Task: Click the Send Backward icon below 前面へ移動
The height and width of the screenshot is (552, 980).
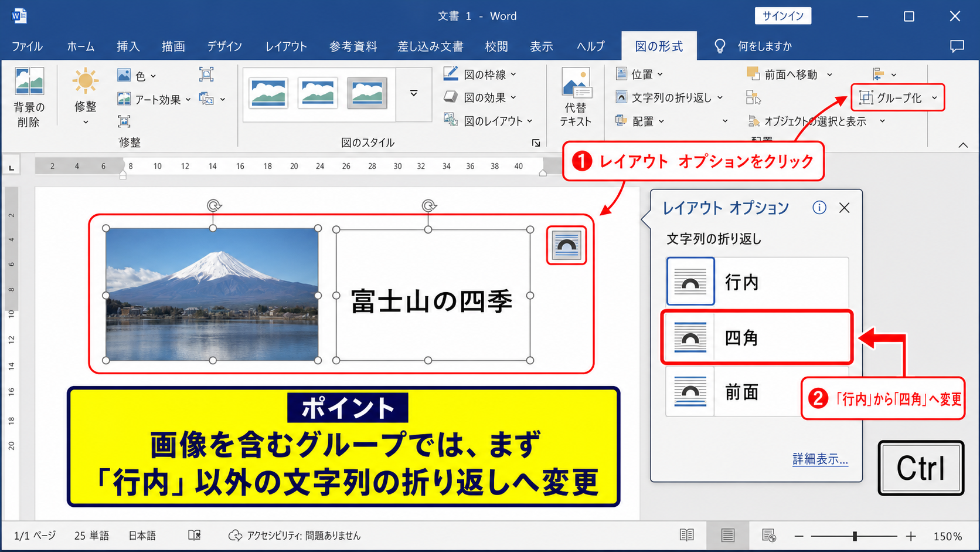Action: 753,97
